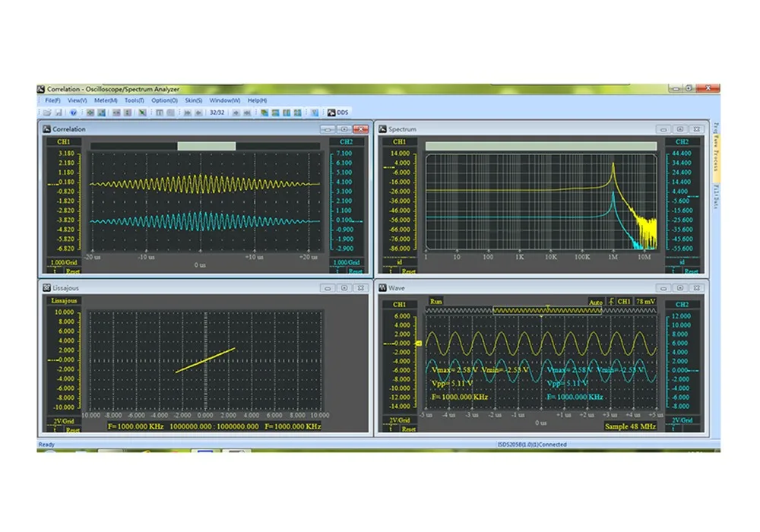Click the Ready status bar text
The width and height of the screenshot is (760, 532).
46,445
